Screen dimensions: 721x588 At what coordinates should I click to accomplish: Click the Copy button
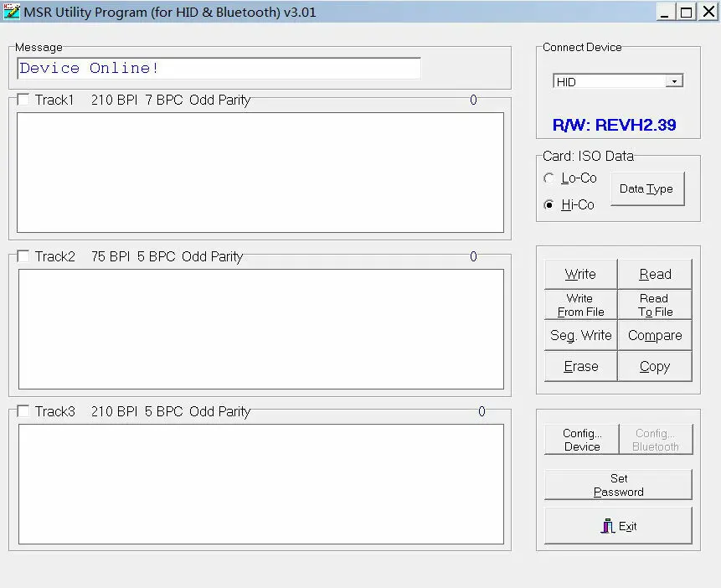655,366
